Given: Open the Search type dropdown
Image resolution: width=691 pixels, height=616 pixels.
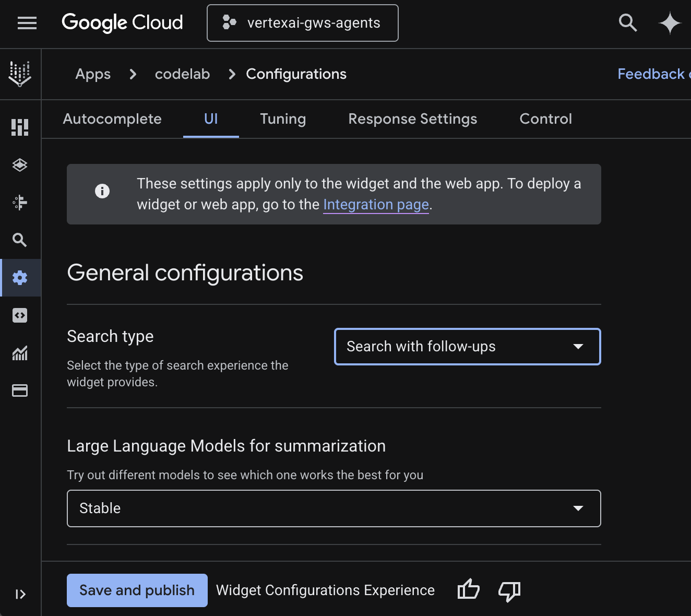Looking at the screenshot, I should click(467, 347).
